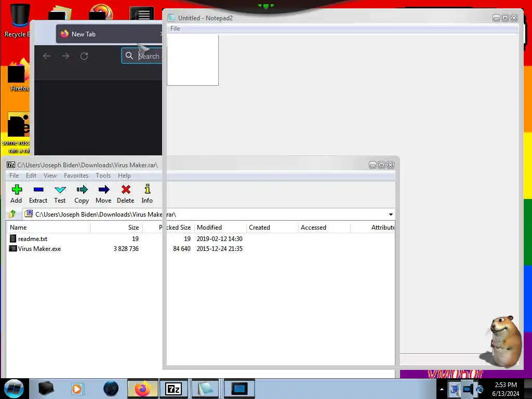Image resolution: width=532 pixels, height=399 pixels.
Task: Select the Firefox desktop shortcut
Action: (x=19, y=75)
